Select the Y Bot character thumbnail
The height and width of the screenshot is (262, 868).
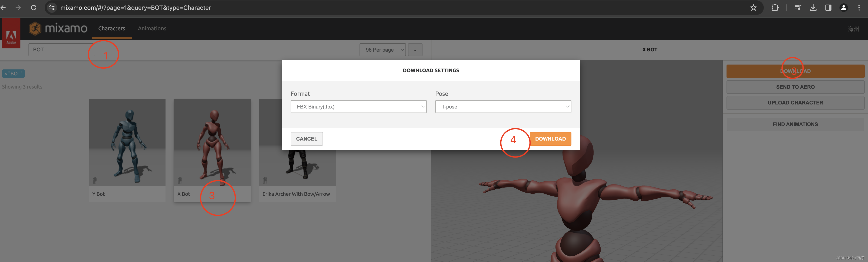pos(127,143)
